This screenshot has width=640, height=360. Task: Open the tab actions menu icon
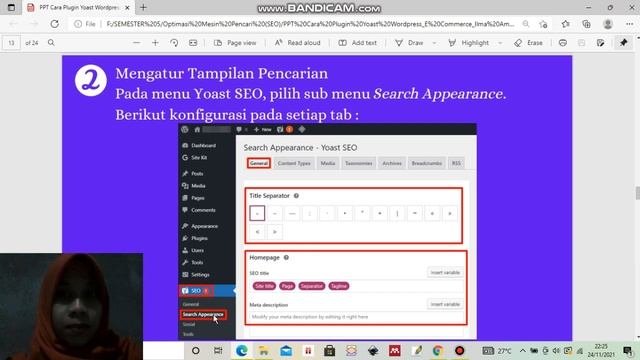coord(11,7)
